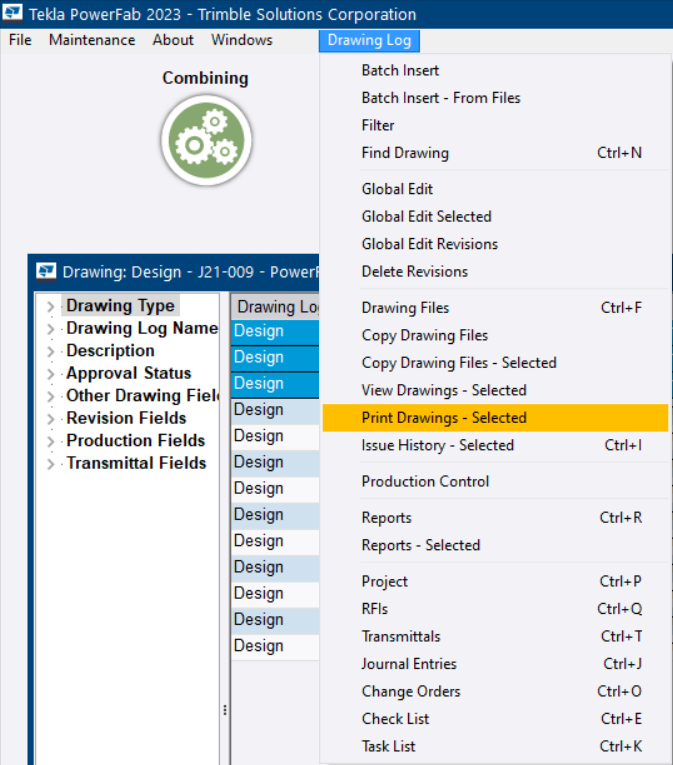Screen dimensions: 673x765
Task: Choose Global Edit Revisions option
Action: [429, 244]
